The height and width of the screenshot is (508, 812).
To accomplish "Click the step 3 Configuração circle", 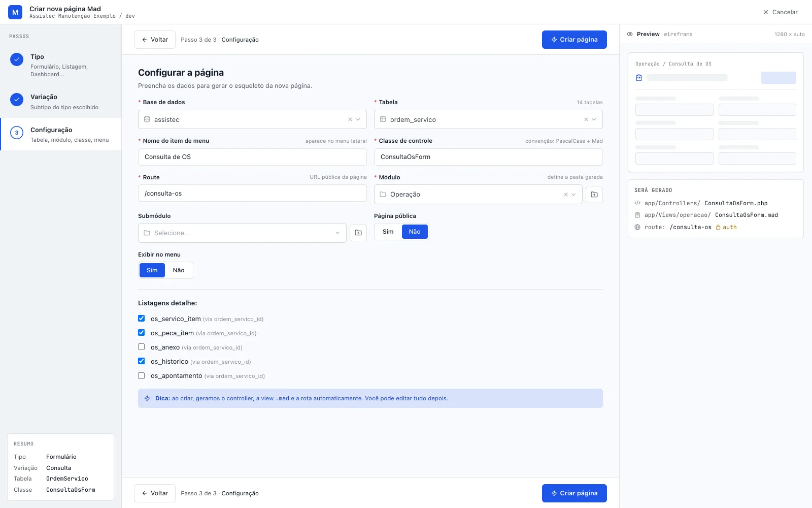I will 17,133.
